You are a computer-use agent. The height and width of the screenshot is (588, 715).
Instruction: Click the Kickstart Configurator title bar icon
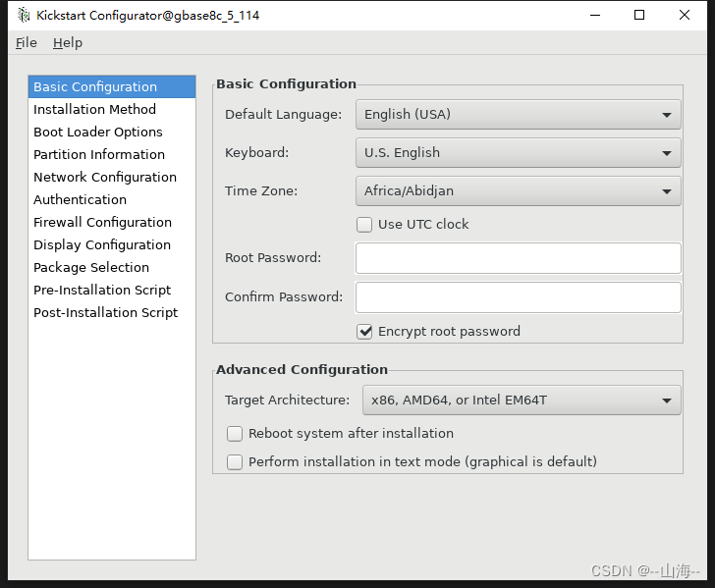point(24,15)
